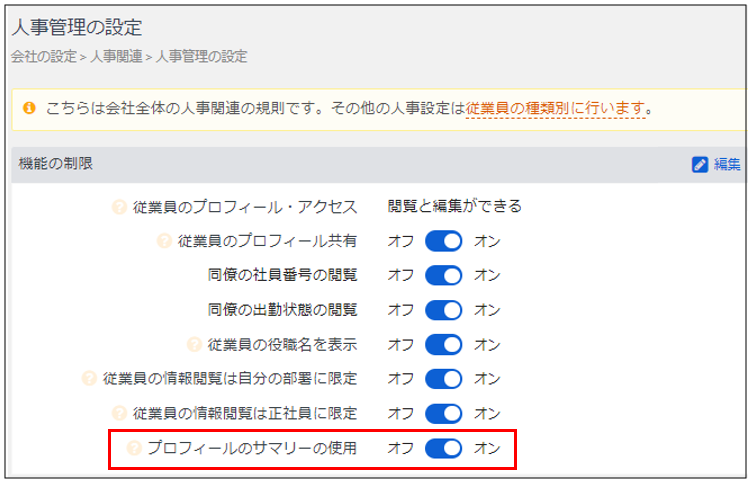
Task: Switch off 同僚の出勤状態の閲覧
Action: point(443,310)
